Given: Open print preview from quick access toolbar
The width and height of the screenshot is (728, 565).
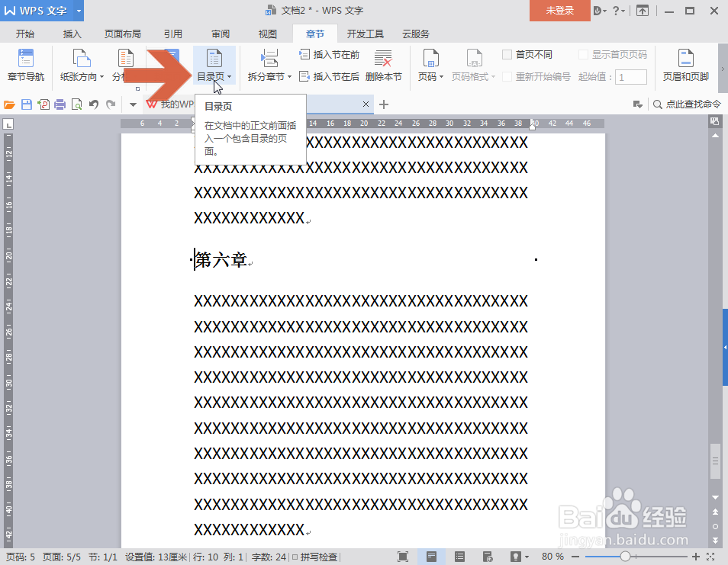Looking at the screenshot, I should click(x=77, y=104).
